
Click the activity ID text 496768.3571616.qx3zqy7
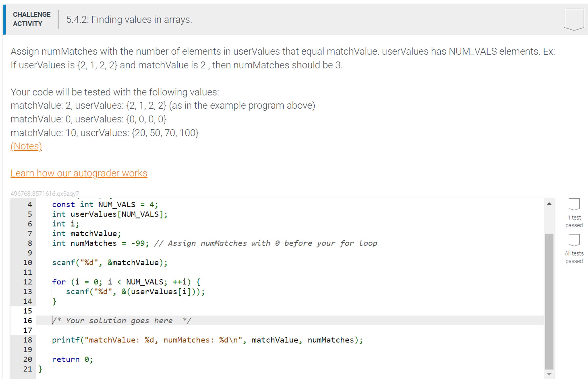pyautogui.click(x=45, y=194)
